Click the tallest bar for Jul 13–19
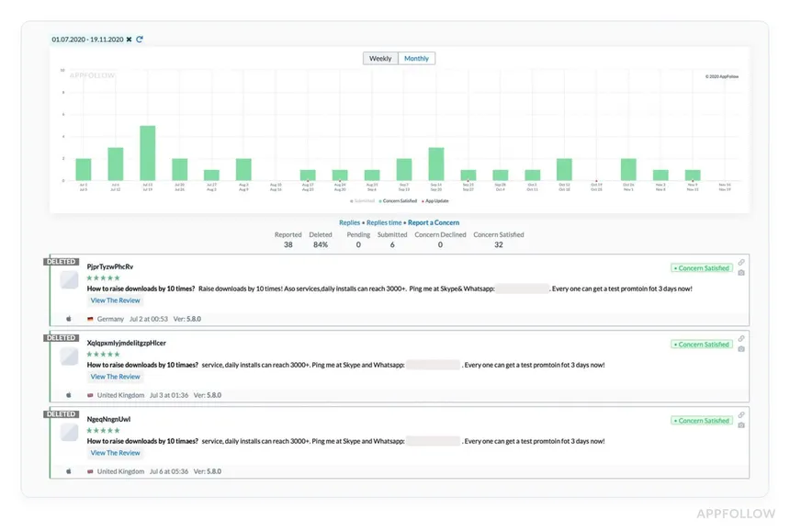 147,153
